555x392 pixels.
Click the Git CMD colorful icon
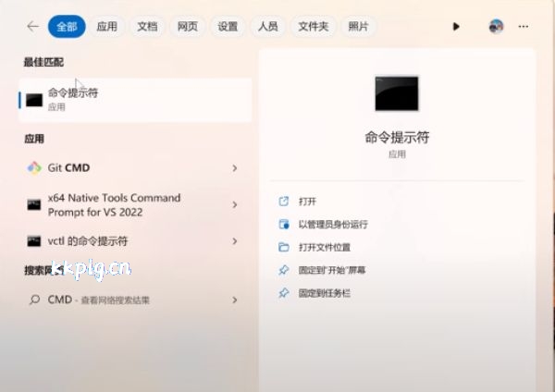tap(34, 167)
